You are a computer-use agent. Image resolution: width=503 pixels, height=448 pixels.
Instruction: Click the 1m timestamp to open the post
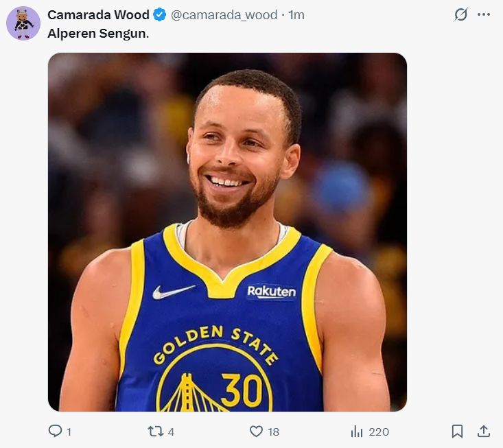[296, 14]
